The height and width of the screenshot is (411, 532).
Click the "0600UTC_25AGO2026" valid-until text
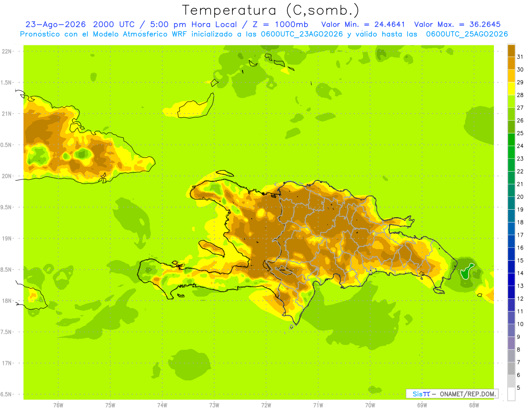467,34
